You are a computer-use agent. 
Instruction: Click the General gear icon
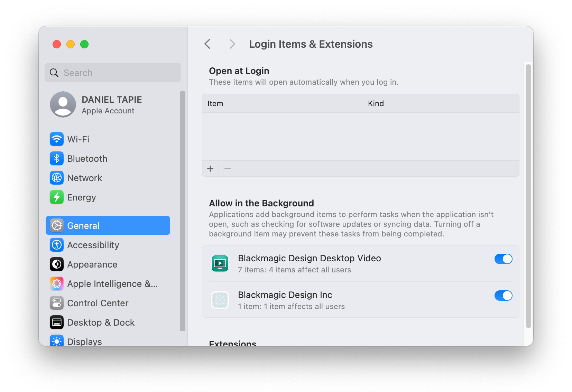coord(57,225)
